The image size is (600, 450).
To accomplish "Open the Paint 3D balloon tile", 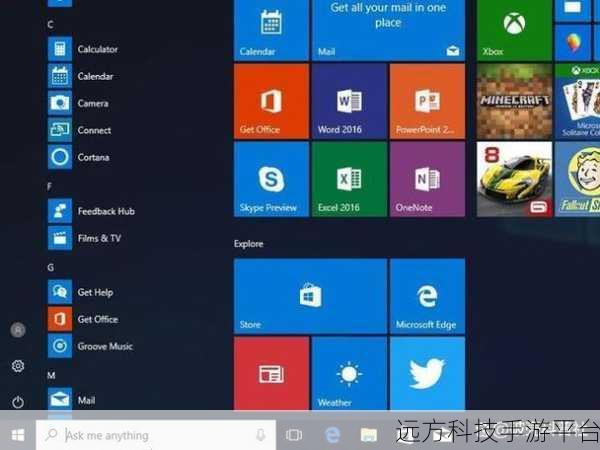I will (573, 42).
